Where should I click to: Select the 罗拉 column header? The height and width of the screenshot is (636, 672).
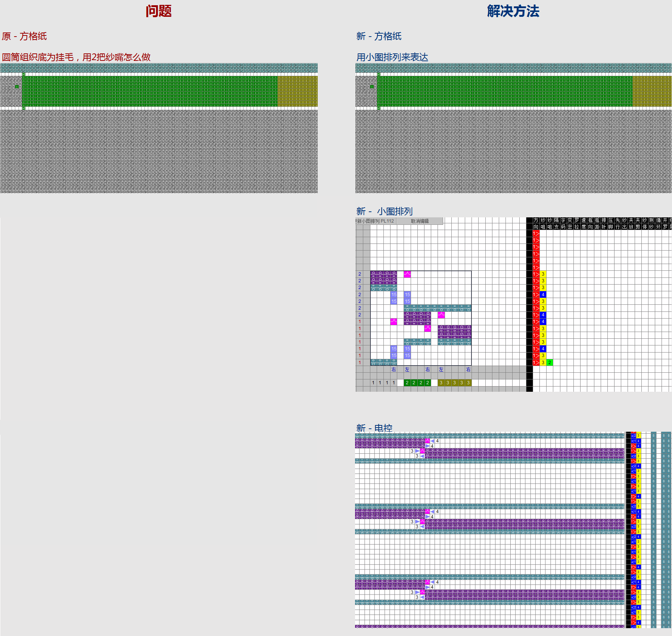tap(577, 223)
